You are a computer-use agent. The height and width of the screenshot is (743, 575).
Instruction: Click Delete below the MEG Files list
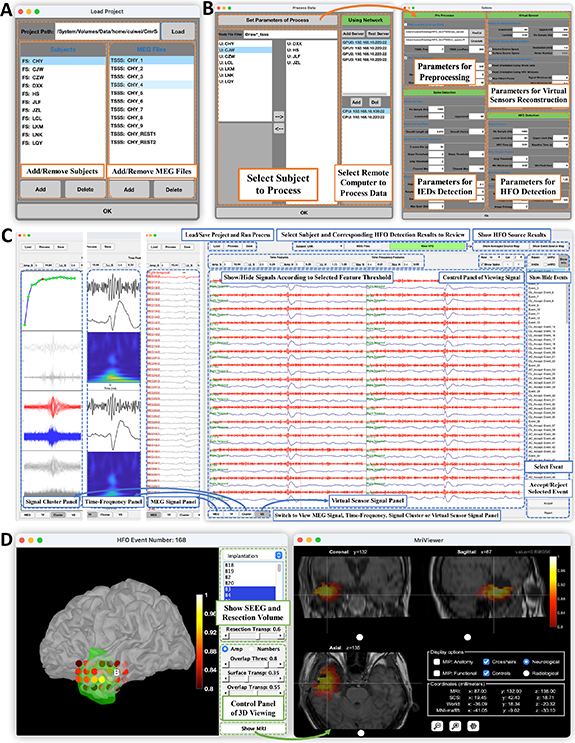[x=173, y=189]
